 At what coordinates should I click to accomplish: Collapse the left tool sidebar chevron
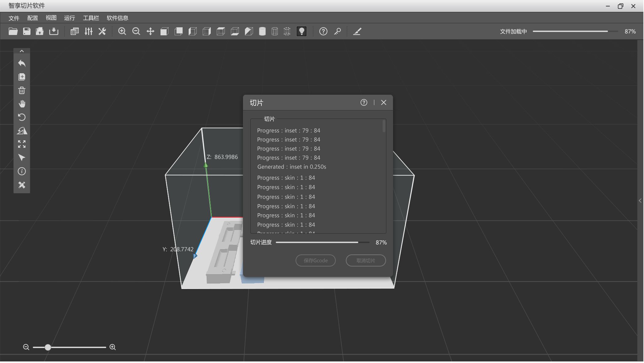[21, 51]
